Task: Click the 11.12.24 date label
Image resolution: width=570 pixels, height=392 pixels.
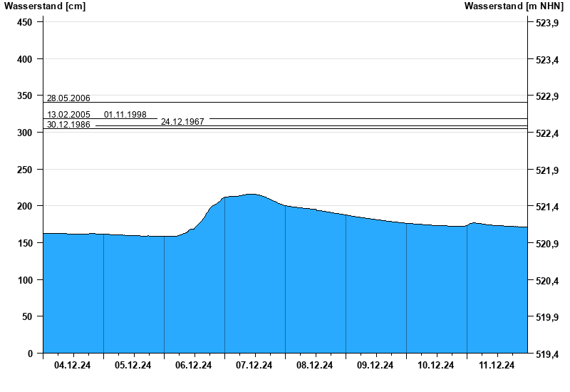Action: [x=497, y=366]
